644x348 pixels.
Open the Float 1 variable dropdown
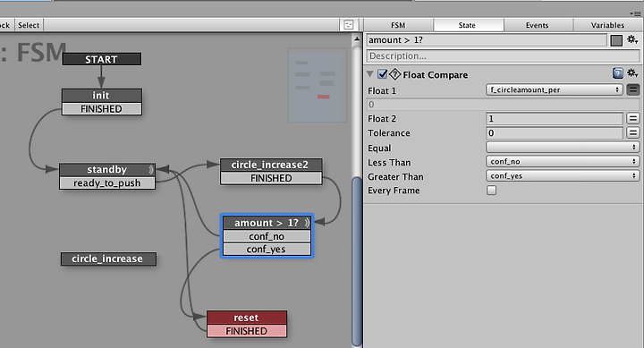554,89
